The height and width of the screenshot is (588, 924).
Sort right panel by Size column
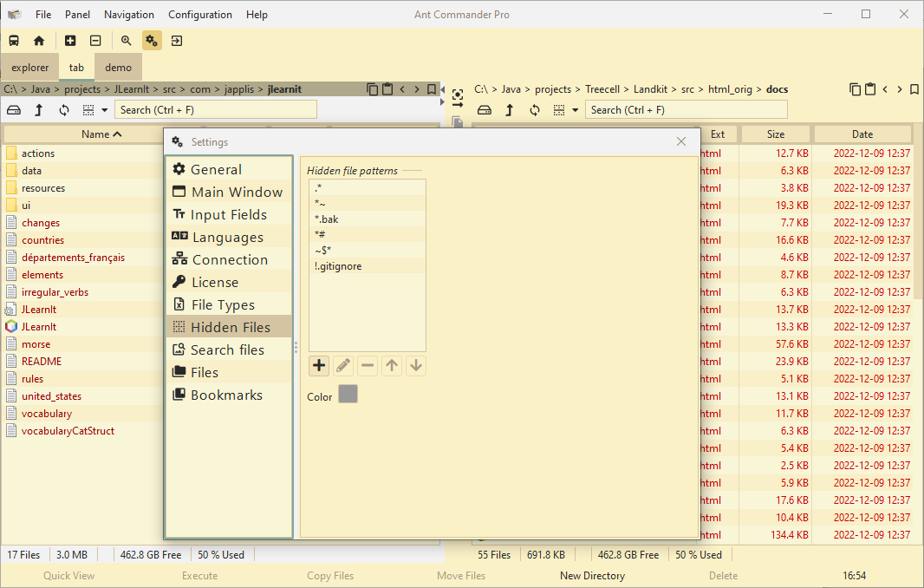[776, 134]
